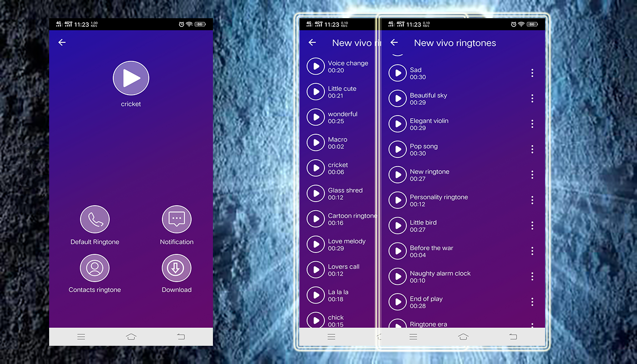The height and width of the screenshot is (364, 637).
Task: Tap home button on right ringtones screen
Action: (463, 337)
